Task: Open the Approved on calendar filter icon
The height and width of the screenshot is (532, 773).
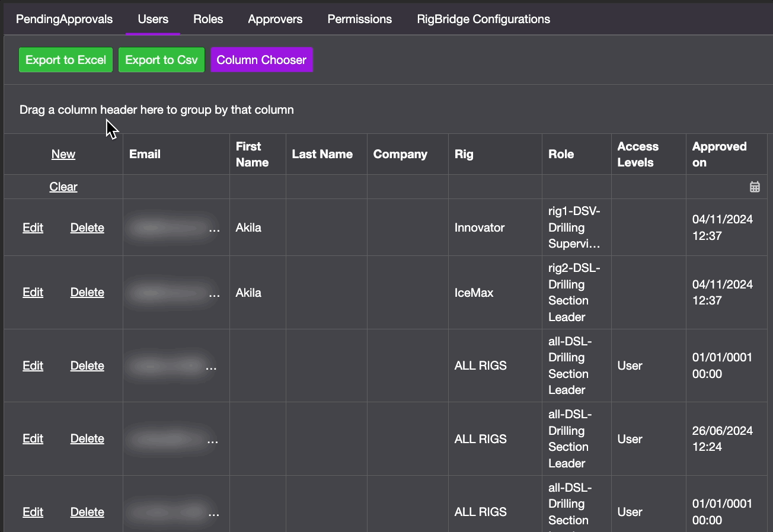Action: tap(755, 187)
